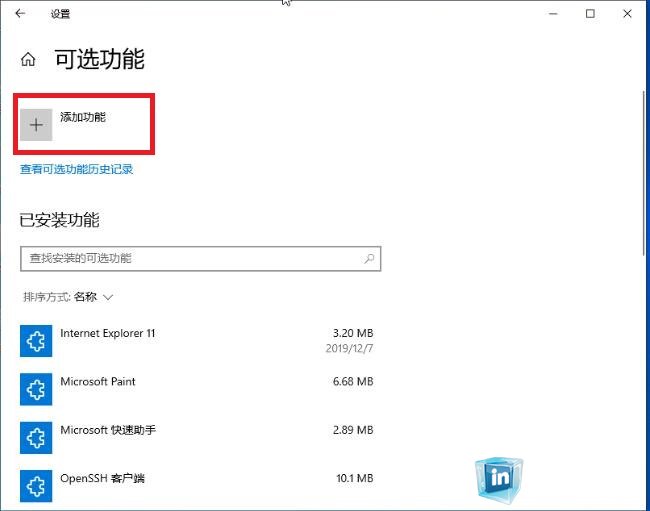The height and width of the screenshot is (511, 650).
Task: Select the OpenSSH 客户端 entry
Action: coord(197,486)
